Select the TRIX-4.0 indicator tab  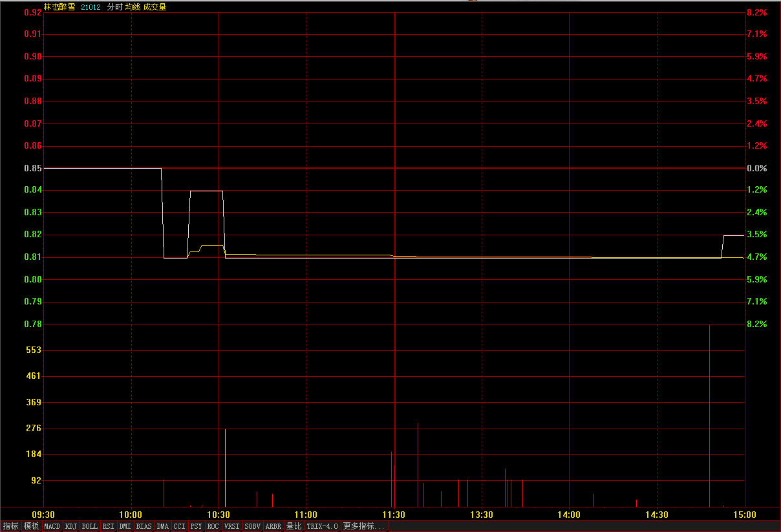click(x=322, y=526)
